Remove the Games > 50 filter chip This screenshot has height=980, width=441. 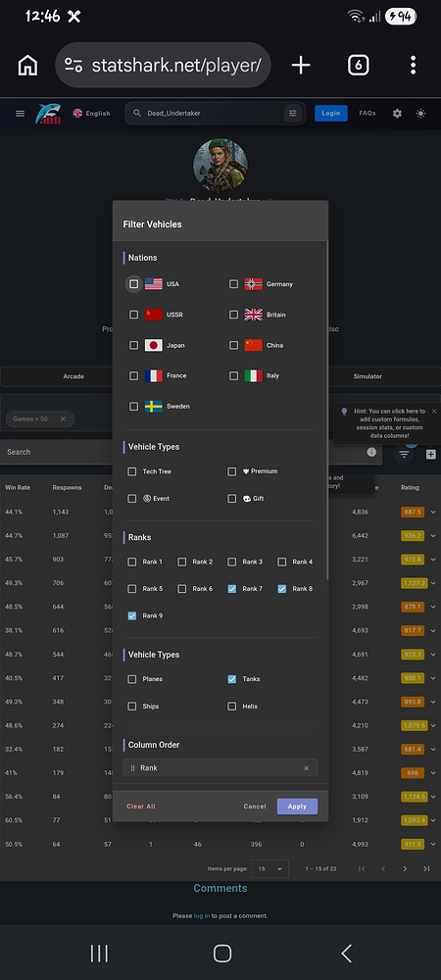click(x=63, y=418)
